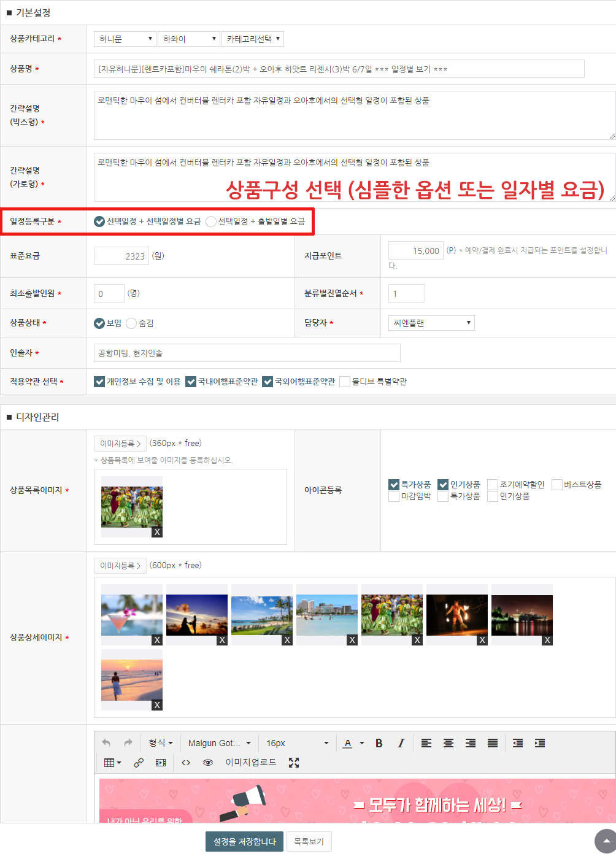The height and width of the screenshot is (859, 616).
Task: Open the 형식 format dropdown
Action: [x=161, y=743]
